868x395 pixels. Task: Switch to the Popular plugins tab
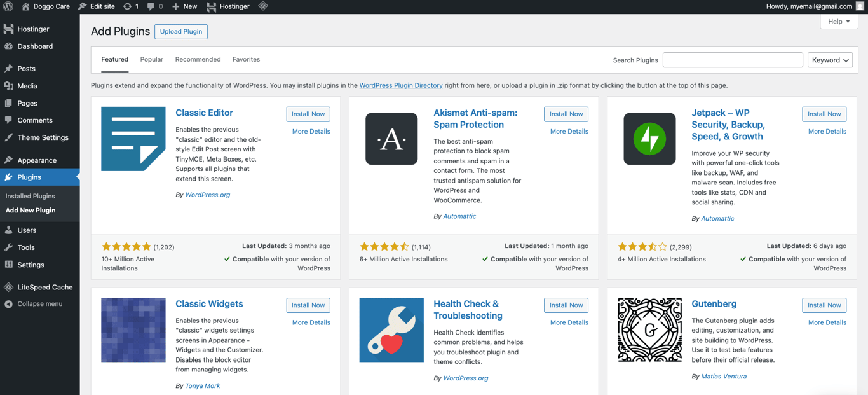151,59
